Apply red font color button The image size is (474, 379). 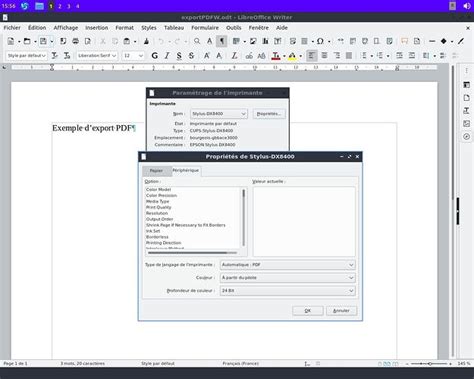276,56
